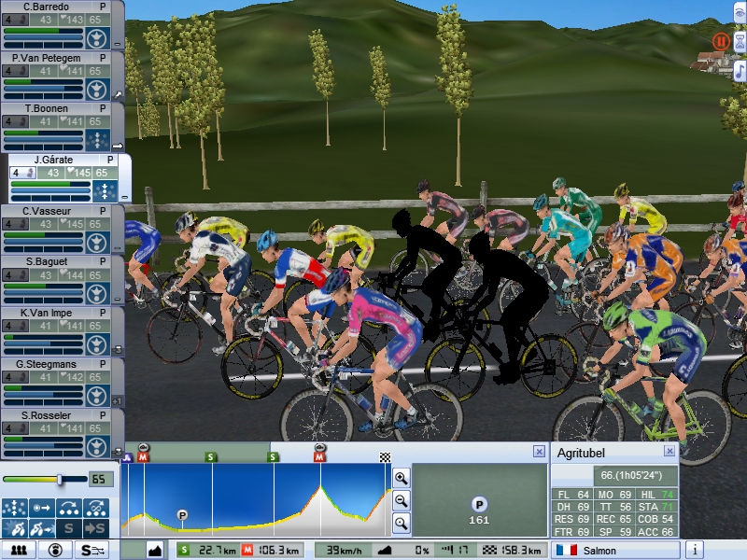Open the info button beside Salmon

(x=695, y=550)
